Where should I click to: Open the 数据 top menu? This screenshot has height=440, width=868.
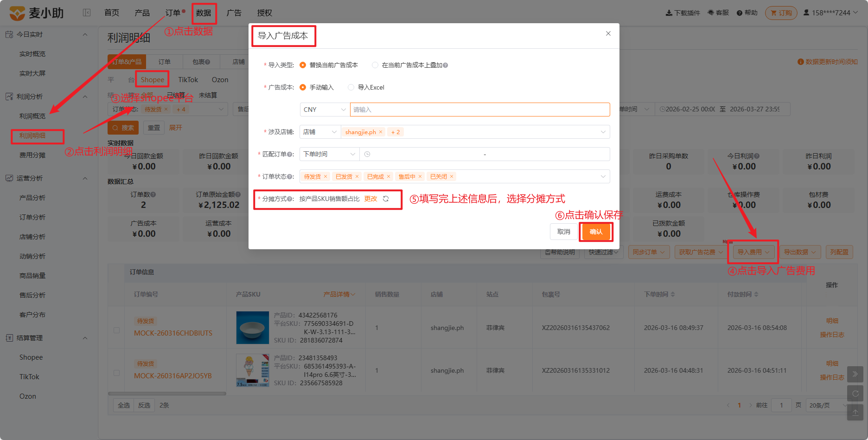click(x=204, y=13)
